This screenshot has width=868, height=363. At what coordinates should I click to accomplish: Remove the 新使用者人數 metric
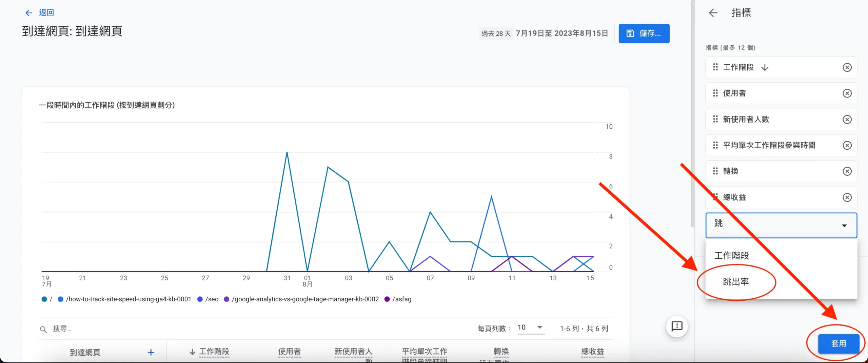(x=847, y=120)
